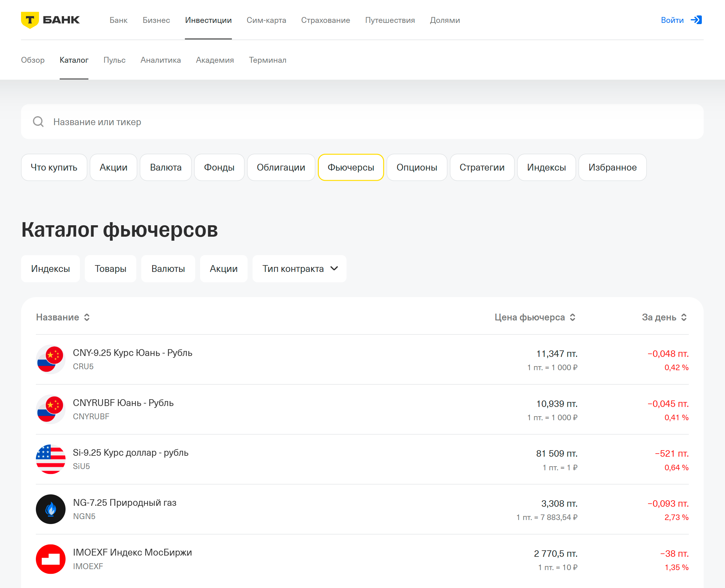The image size is (725, 588).
Task: Toggle the Индексы futures filter chip
Action: click(x=50, y=269)
